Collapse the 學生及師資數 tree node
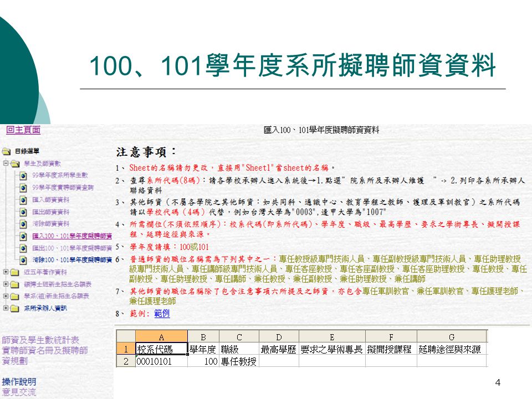 (6, 163)
